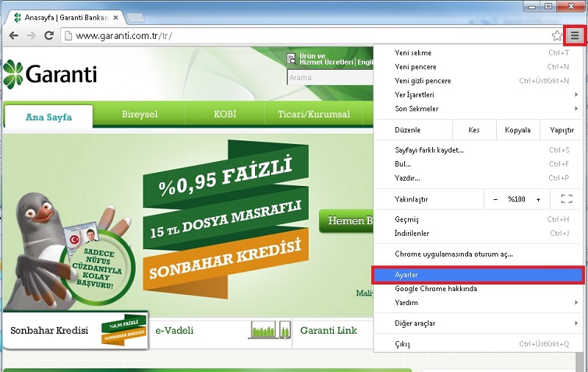Expand the Diğer araçlar submenu

pyautogui.click(x=478, y=323)
